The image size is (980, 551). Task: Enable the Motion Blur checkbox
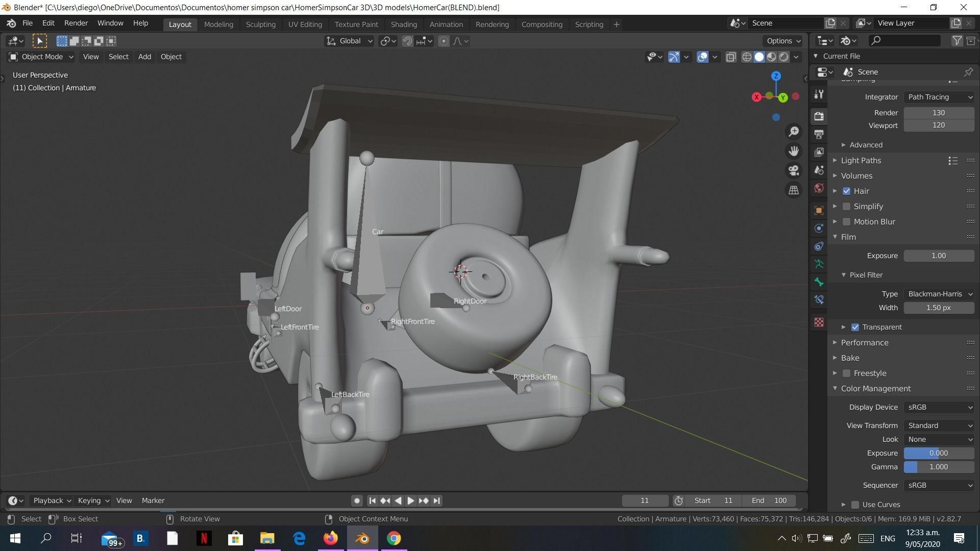point(846,221)
